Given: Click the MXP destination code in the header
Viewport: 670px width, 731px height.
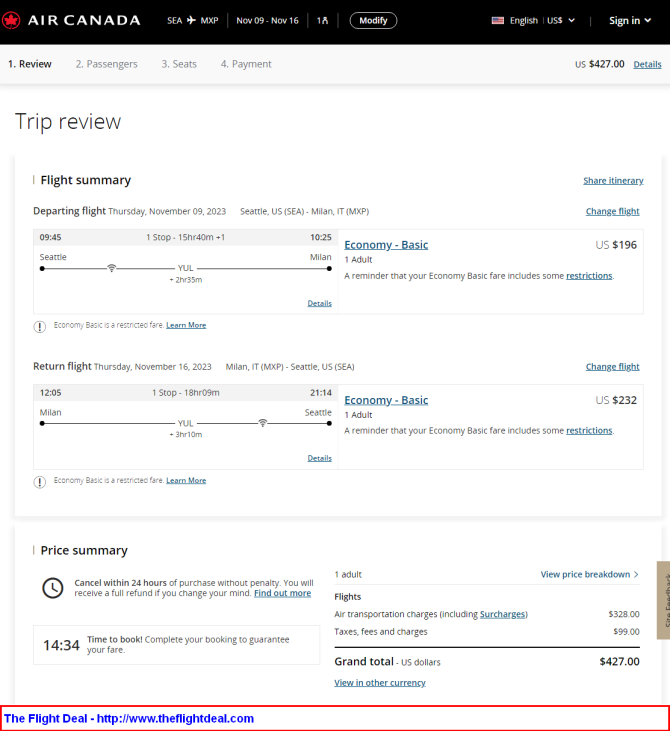Looking at the screenshot, I should (x=209, y=21).
